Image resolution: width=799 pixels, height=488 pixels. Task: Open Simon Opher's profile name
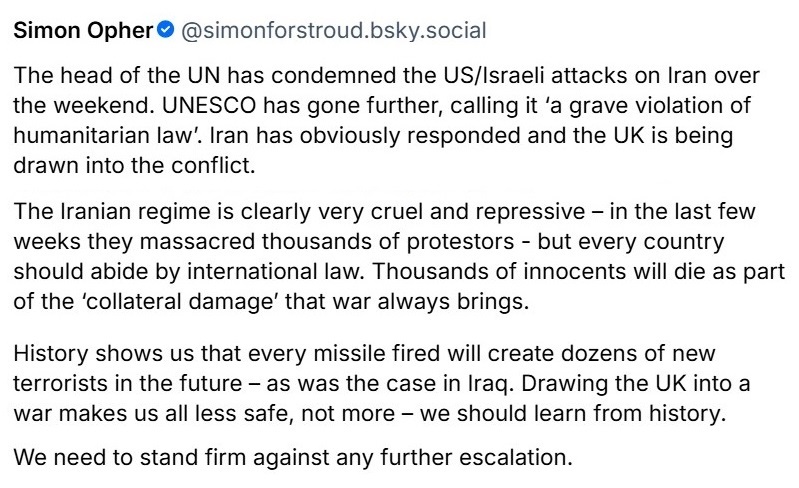[82, 30]
